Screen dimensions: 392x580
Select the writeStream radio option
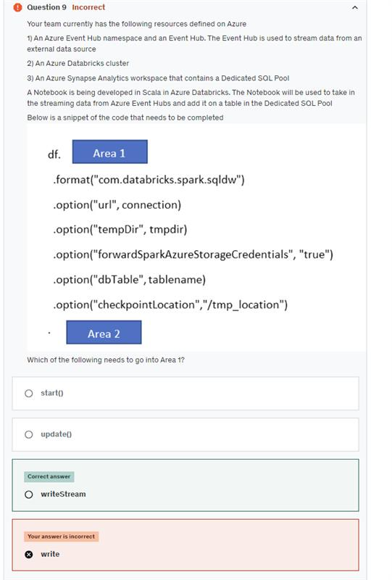click(x=29, y=494)
